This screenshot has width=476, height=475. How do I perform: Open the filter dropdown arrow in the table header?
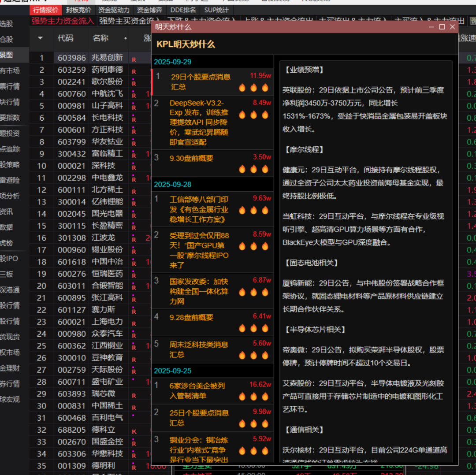(x=41, y=39)
